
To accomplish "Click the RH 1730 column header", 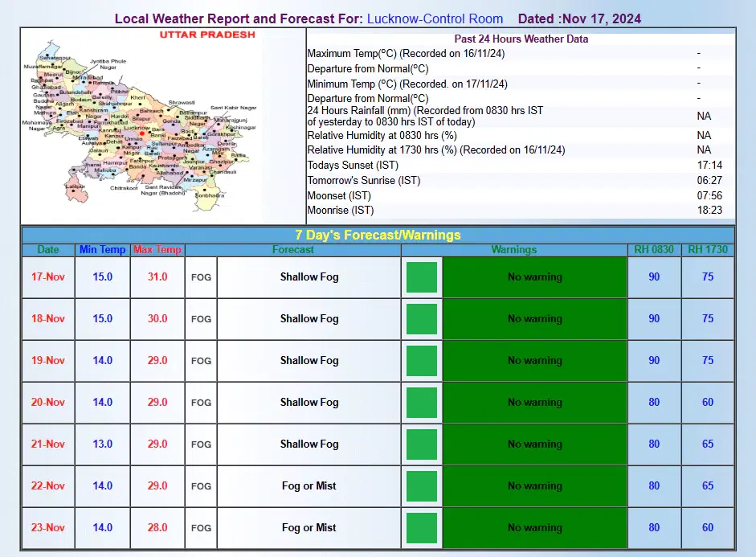I will point(707,250).
